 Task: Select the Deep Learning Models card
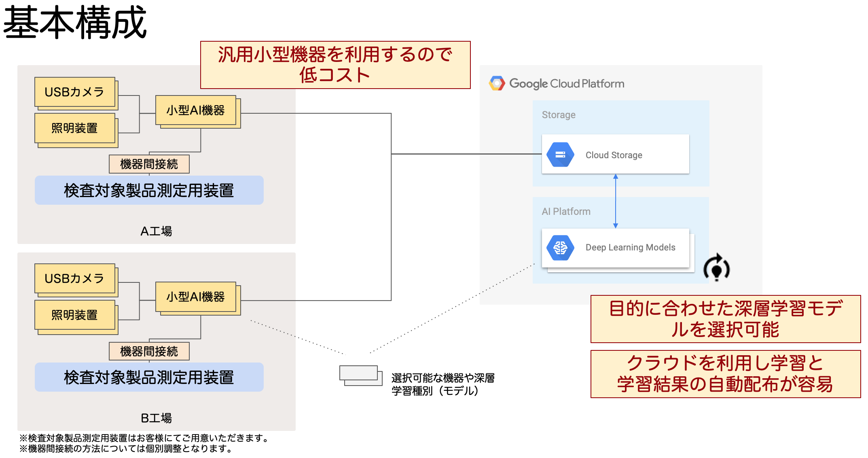(615, 248)
